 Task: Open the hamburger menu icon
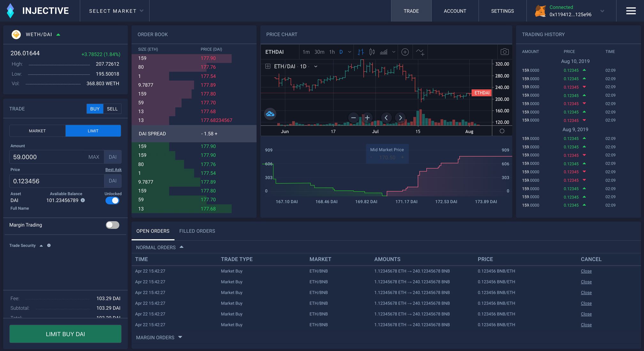(x=631, y=11)
